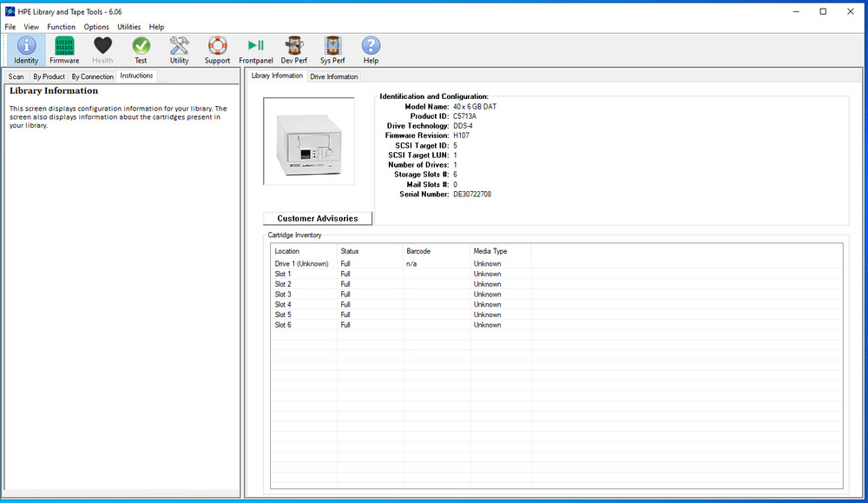Select the Library Information tab
This screenshot has height=503, width=868.
click(x=277, y=76)
